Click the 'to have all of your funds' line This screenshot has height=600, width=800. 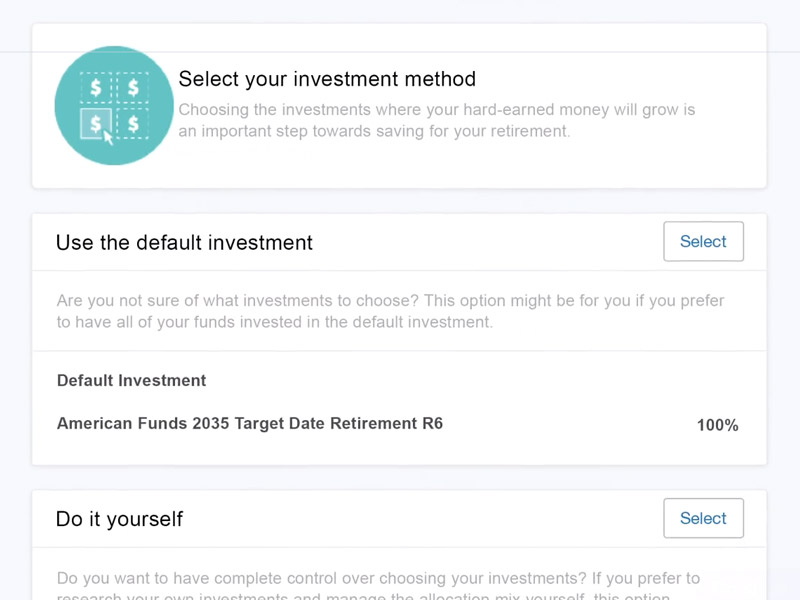pos(274,322)
